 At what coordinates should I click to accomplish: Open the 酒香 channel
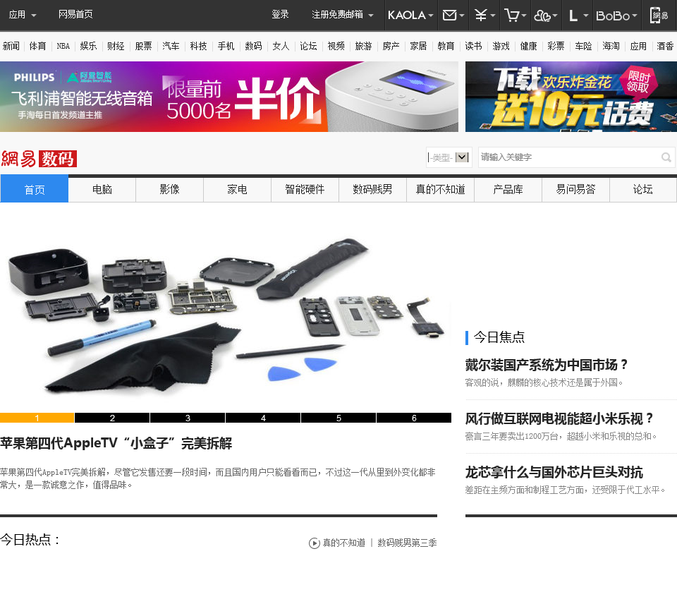665,46
